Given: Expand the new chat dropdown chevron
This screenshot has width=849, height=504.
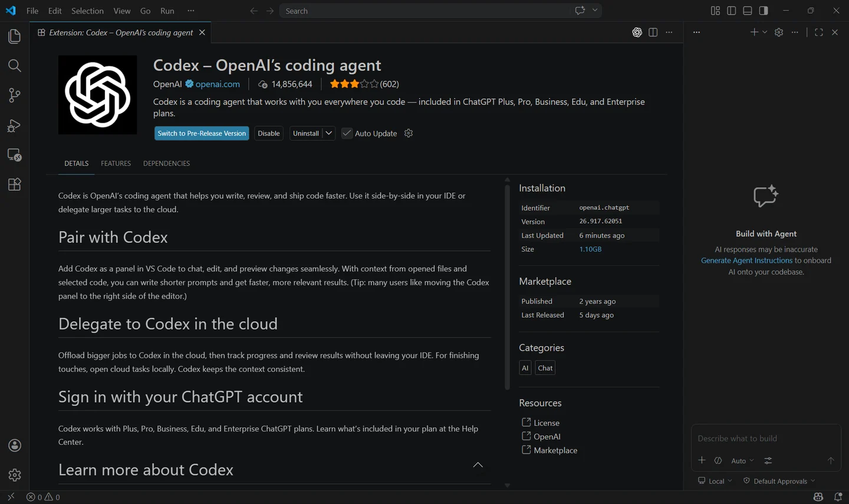Looking at the screenshot, I should [765, 32].
